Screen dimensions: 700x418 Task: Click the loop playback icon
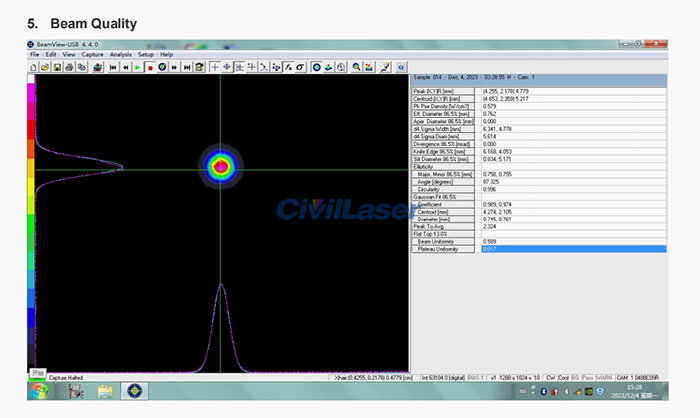(x=199, y=67)
